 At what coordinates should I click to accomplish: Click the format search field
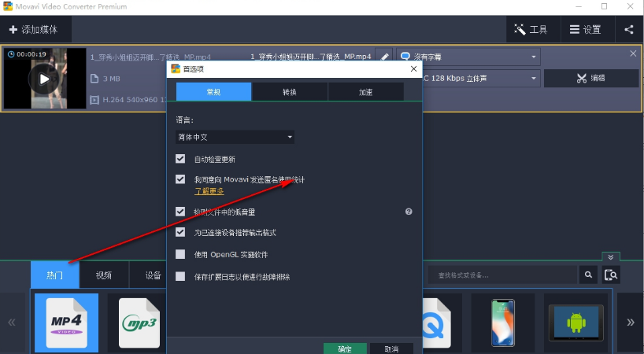(x=502, y=275)
